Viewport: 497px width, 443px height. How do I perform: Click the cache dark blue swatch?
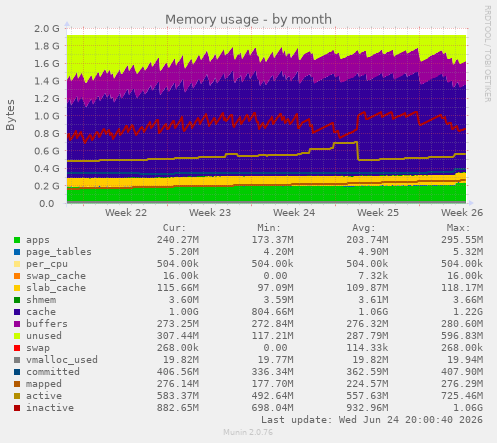pos(17,312)
